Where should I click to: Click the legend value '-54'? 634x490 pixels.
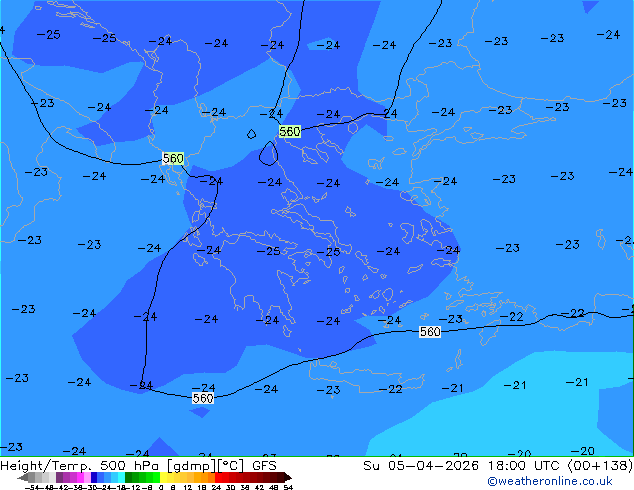(32, 488)
